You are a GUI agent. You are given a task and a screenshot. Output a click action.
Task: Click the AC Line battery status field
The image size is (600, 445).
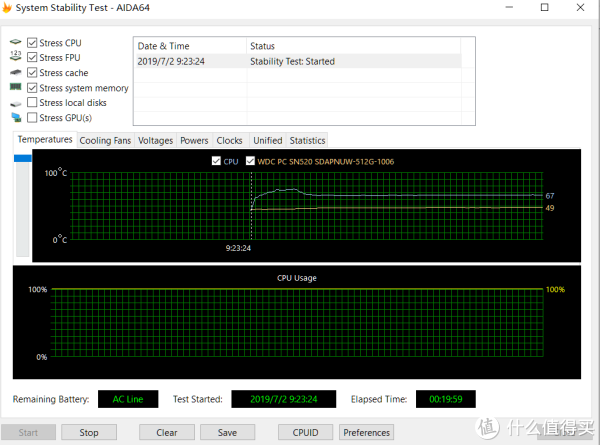click(x=128, y=399)
